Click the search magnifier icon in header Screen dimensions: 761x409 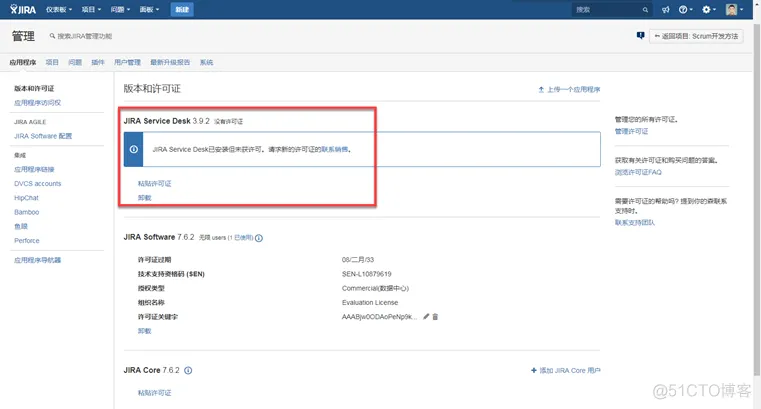(x=645, y=10)
